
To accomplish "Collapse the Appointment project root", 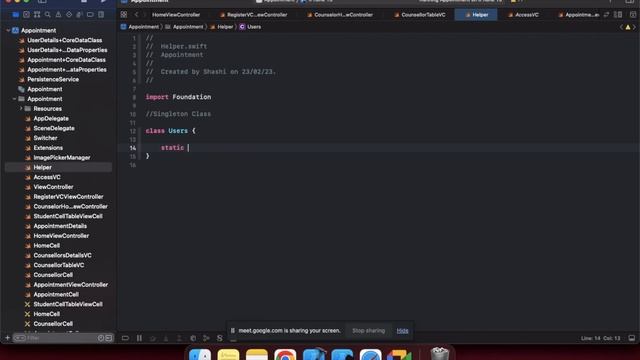I will [8, 31].
